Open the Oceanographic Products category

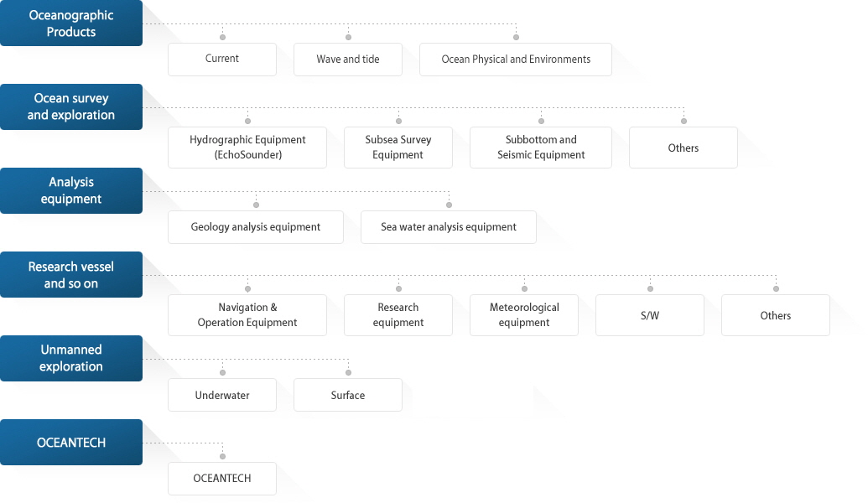point(71,23)
